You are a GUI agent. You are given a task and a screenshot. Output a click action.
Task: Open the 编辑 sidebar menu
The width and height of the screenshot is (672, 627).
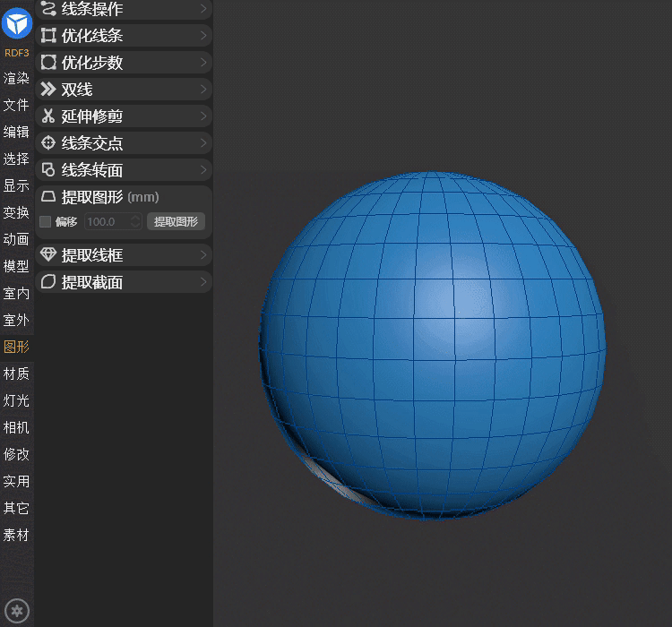click(16, 132)
